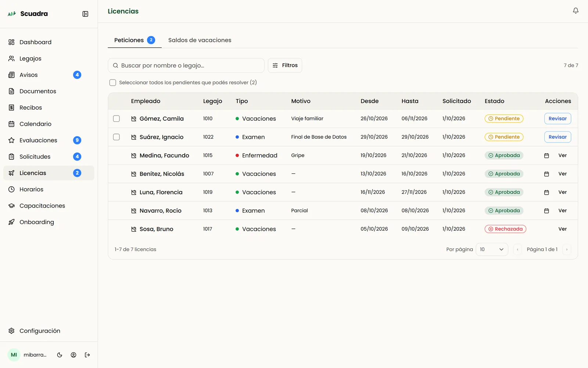Screen dimensions: 588x368
Task: Click Ver for Sosa, Bruno
Action: click(562, 229)
